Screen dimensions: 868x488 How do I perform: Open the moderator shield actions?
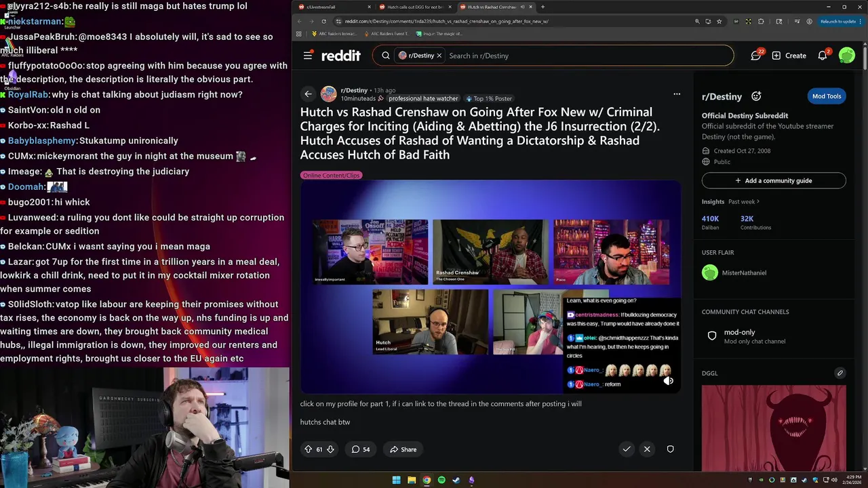point(670,449)
